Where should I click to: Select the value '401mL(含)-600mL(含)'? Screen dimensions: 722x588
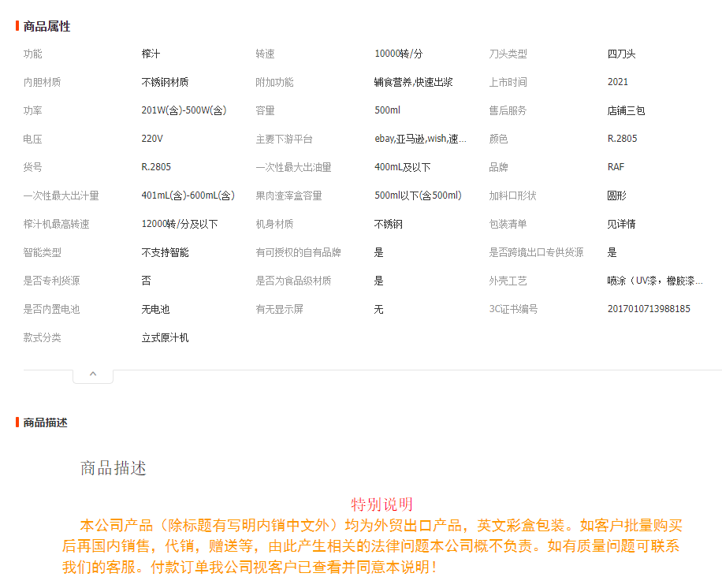(188, 195)
